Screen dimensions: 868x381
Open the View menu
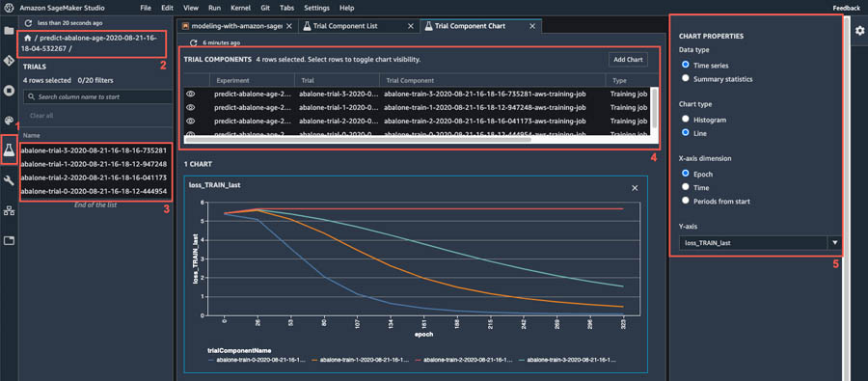(x=190, y=9)
